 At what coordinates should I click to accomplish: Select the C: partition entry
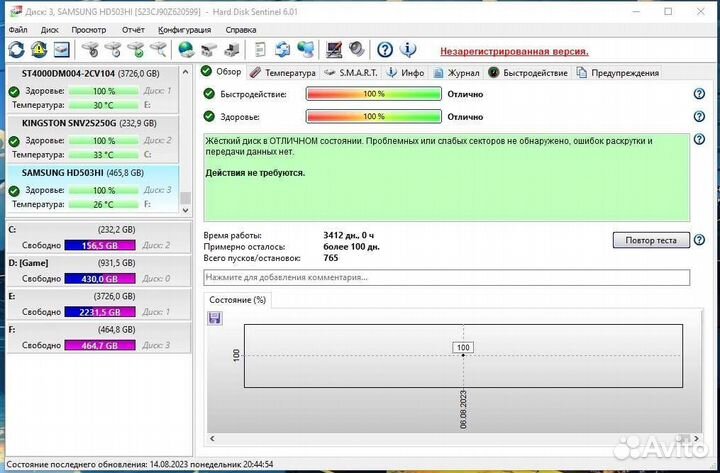coord(99,237)
